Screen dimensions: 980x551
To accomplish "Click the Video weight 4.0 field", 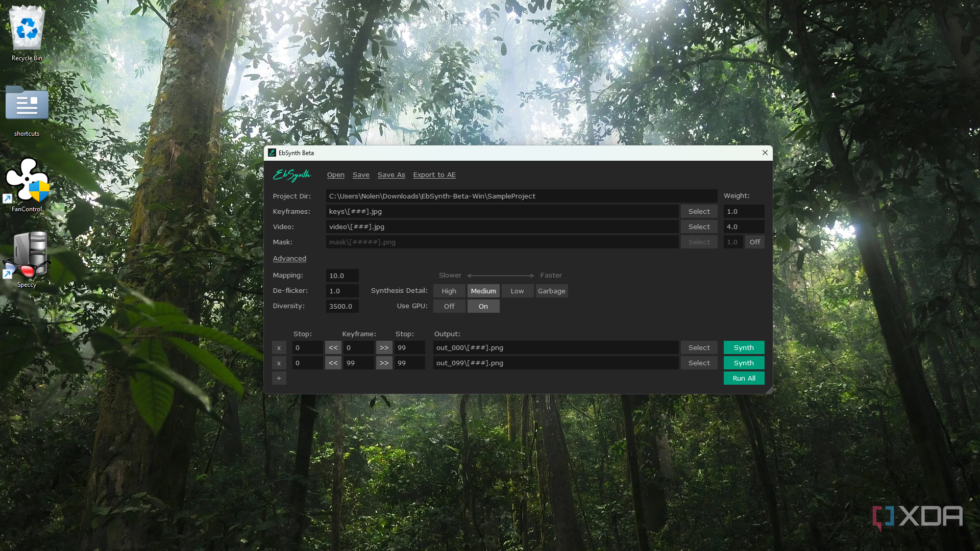I will click(x=744, y=227).
